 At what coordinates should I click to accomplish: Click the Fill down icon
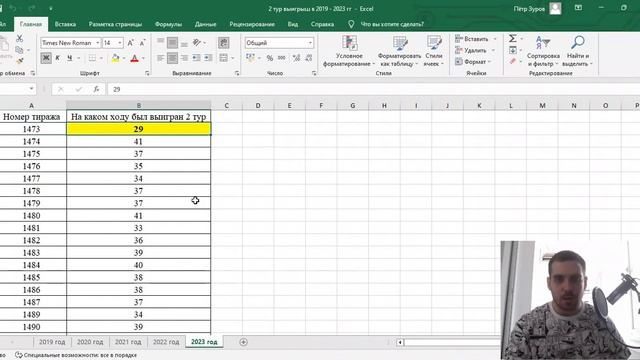[x=513, y=50]
